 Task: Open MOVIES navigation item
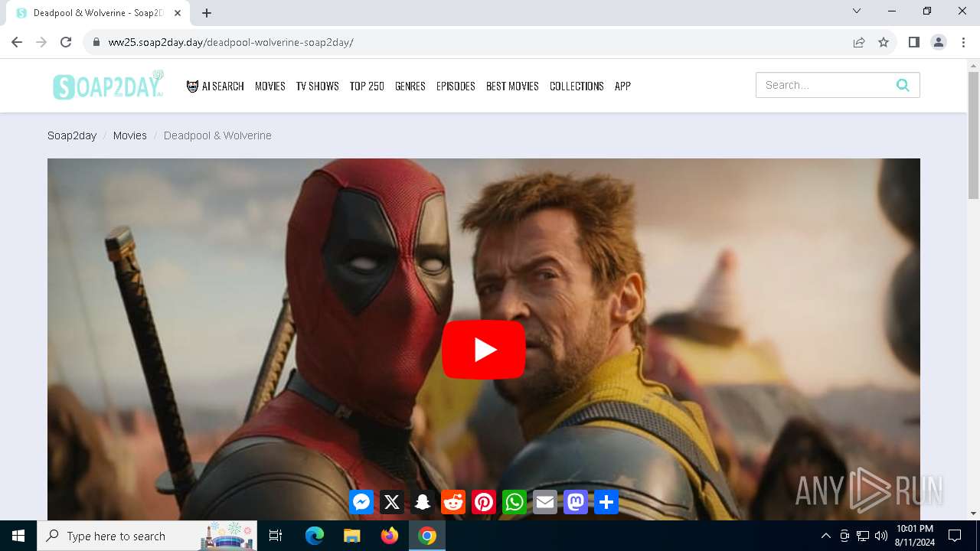pos(270,86)
